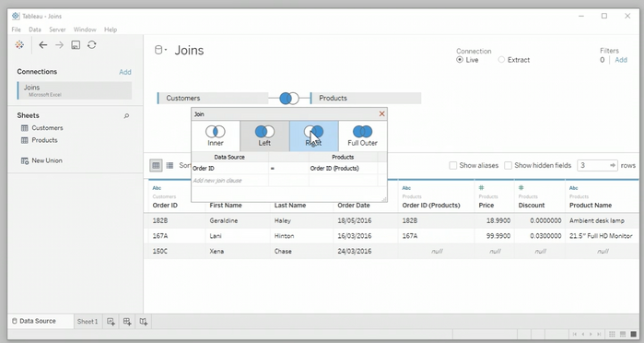Open the Server menu

57,30
